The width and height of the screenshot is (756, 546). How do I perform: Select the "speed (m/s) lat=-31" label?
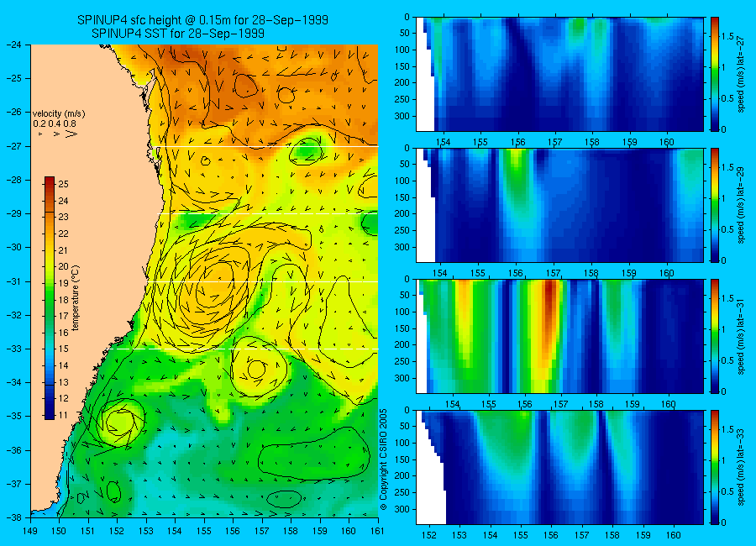tap(742, 336)
